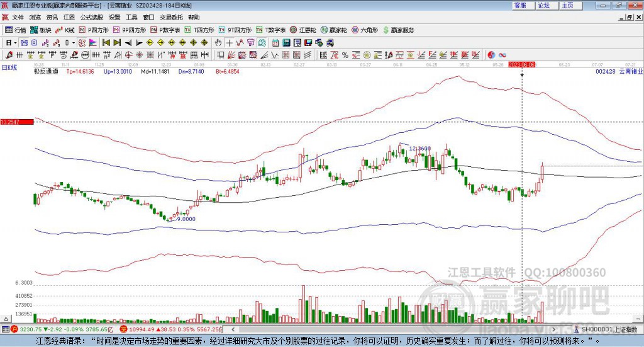Click the 日K线 period label
The image size is (644, 347).
coord(9,67)
